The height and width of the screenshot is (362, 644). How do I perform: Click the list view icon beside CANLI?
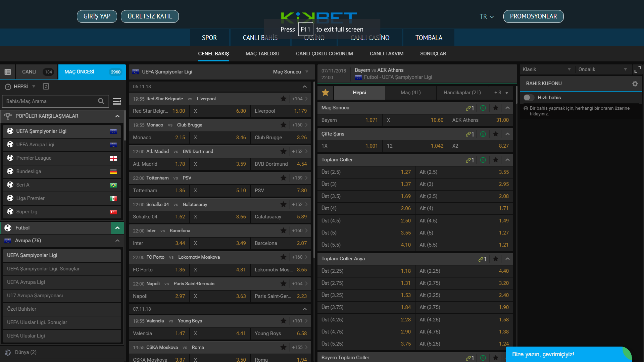8,72
